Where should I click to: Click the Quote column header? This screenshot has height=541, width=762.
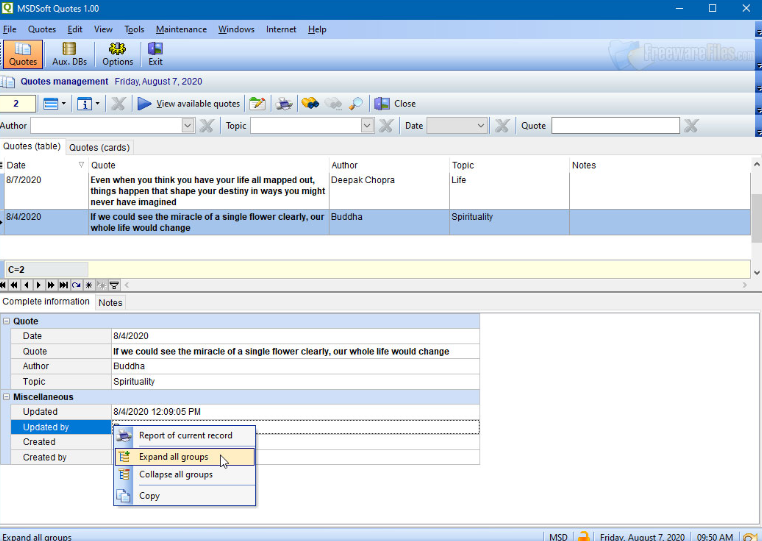click(208, 165)
